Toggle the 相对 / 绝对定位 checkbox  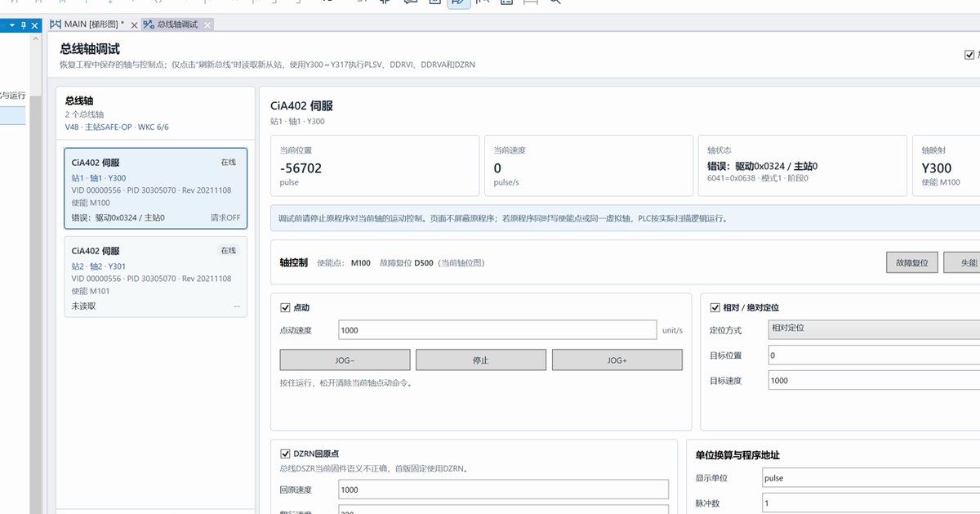pyautogui.click(x=715, y=307)
